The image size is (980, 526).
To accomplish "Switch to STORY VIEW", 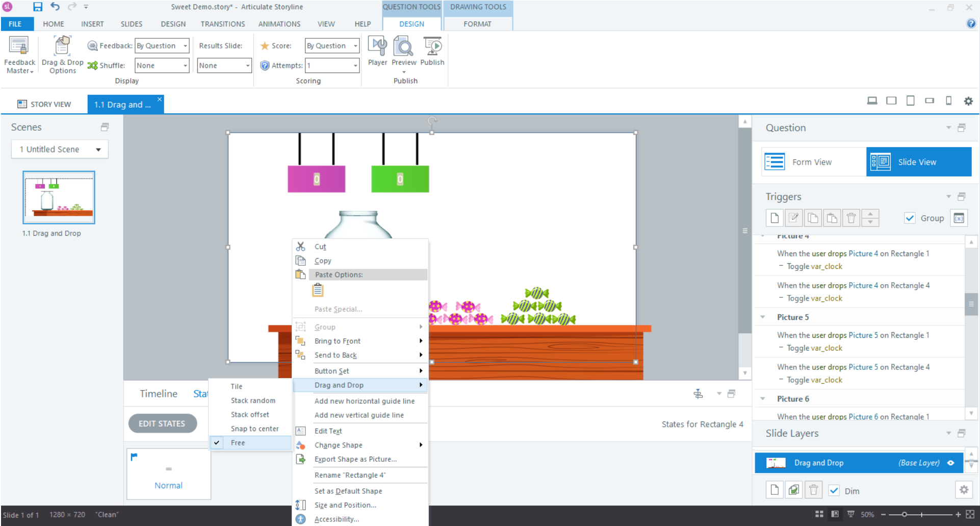I will [44, 104].
